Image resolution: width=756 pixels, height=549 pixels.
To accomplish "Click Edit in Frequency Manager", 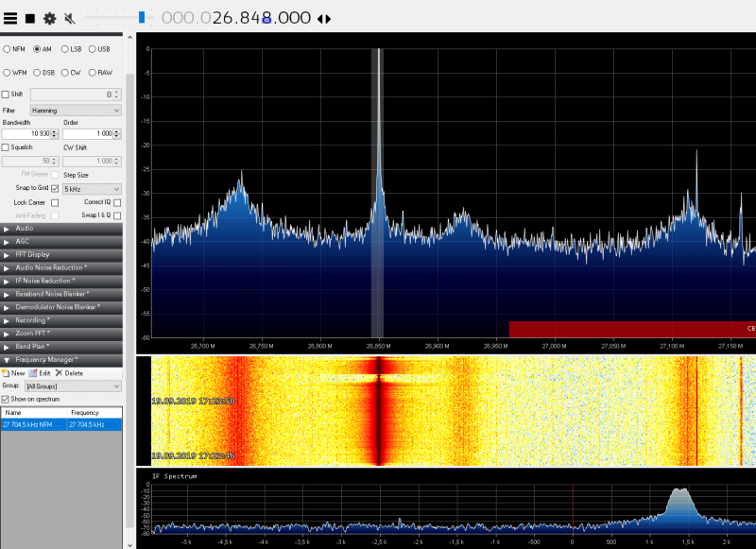I will [40, 373].
